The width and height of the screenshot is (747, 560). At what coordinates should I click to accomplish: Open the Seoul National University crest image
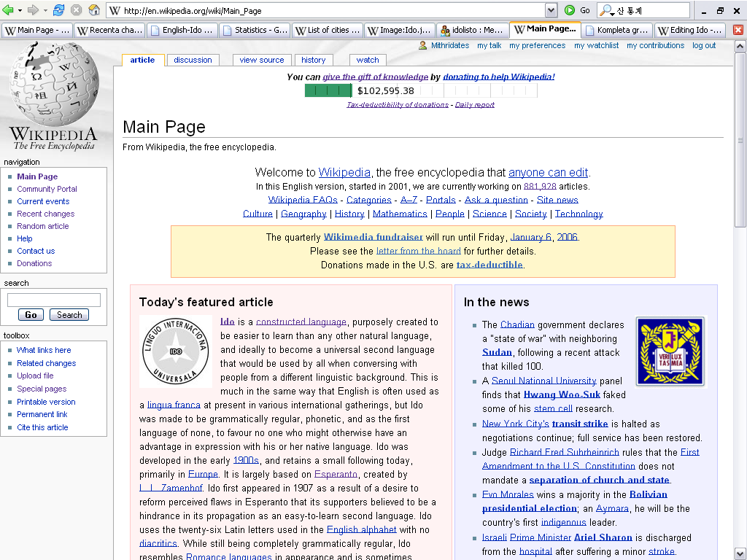tap(670, 351)
